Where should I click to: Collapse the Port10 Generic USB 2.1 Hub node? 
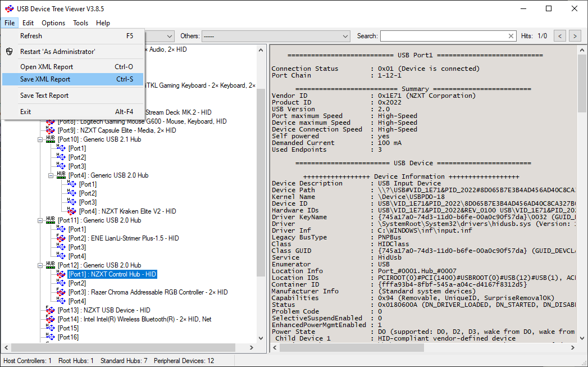pyautogui.click(x=40, y=139)
